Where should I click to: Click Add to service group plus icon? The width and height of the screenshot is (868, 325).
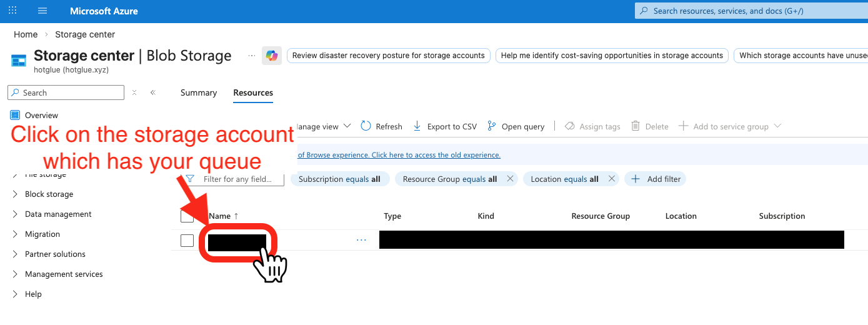[x=684, y=126]
